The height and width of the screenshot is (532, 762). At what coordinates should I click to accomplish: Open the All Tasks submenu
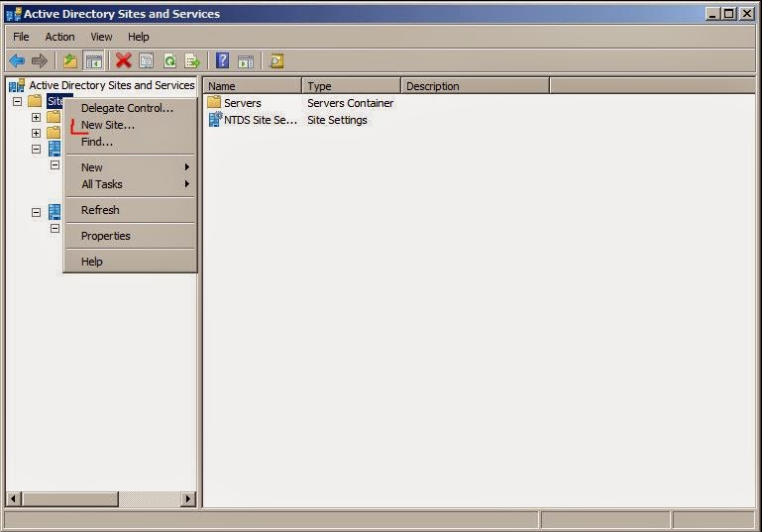pyautogui.click(x=131, y=184)
